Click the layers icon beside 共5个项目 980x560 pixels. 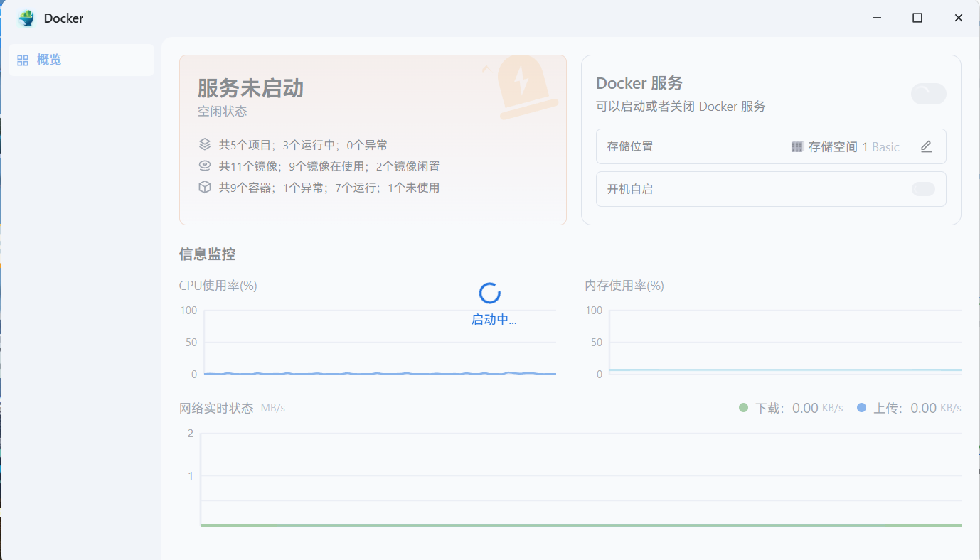[x=205, y=145]
